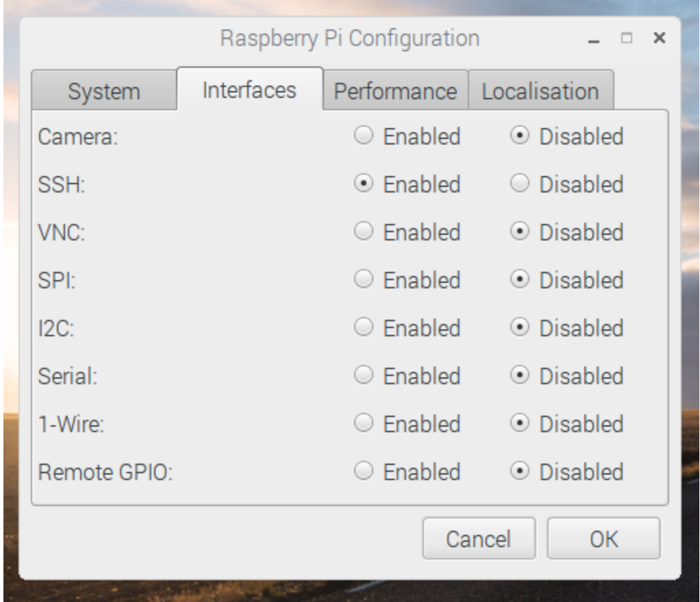Open the System tab
700x602 pixels.
104,90
